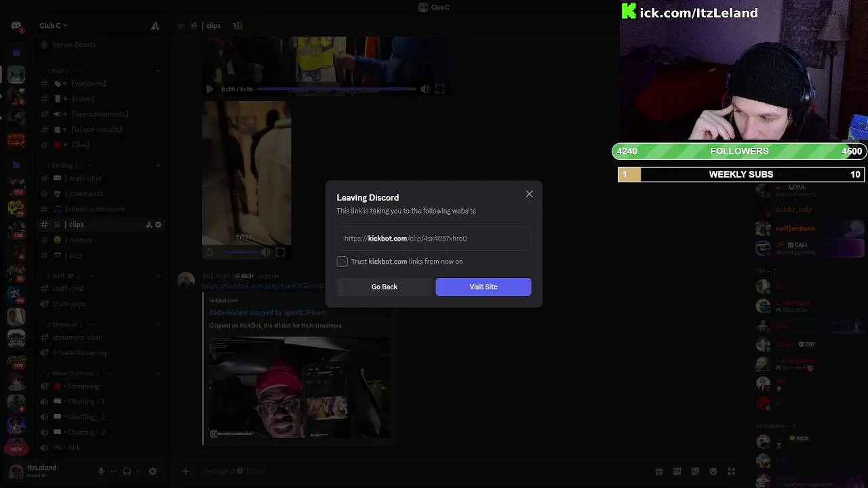Image resolution: width=868 pixels, height=488 pixels.
Task: Seek on the top video progress bar
Action: [x=336, y=89]
